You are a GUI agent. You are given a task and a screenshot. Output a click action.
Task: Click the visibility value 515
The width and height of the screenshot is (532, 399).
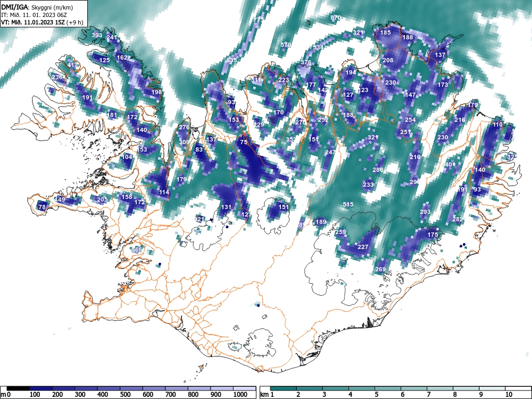coord(348,204)
